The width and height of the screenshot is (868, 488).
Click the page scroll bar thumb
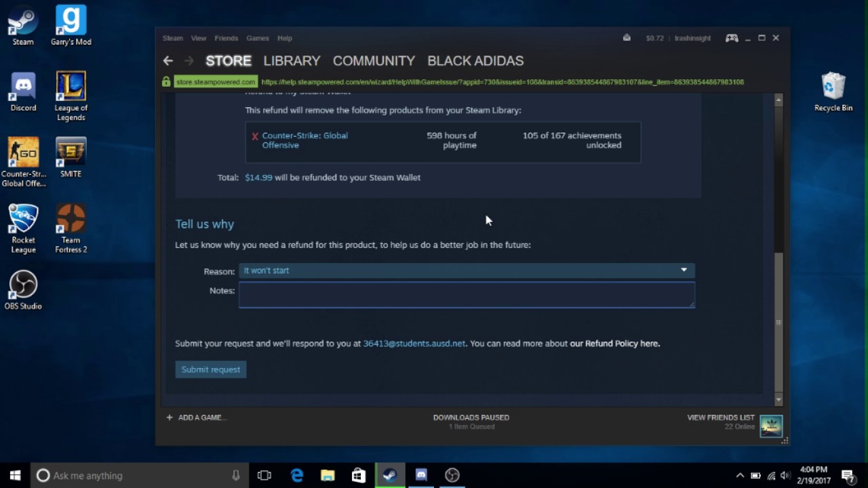pyautogui.click(x=778, y=322)
